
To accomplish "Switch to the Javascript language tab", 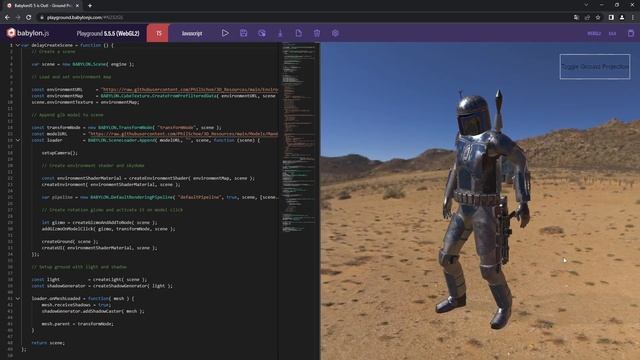I will click(x=192, y=33).
